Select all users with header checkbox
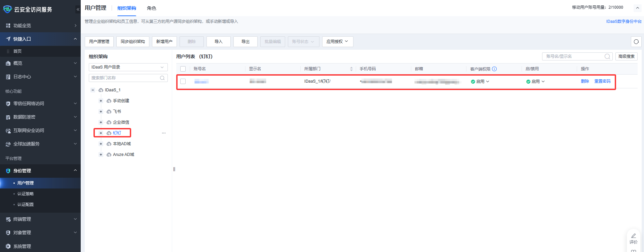Image resolution: width=644 pixels, height=252 pixels. click(x=183, y=69)
